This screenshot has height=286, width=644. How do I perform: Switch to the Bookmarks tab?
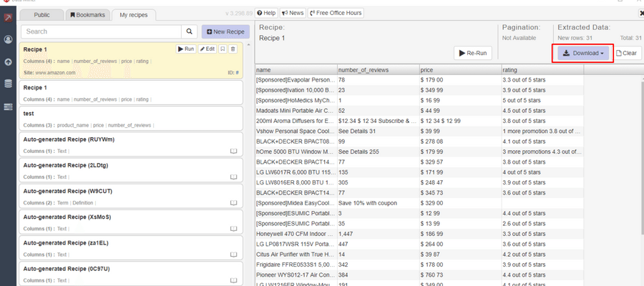[88, 15]
